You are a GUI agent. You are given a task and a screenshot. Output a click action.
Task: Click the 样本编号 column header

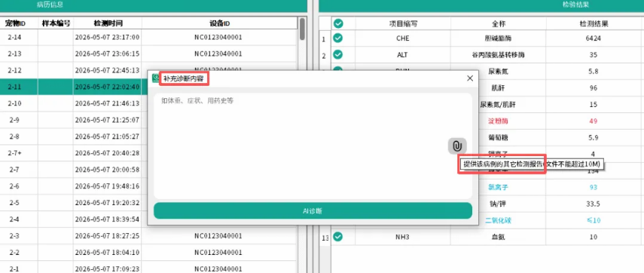pos(56,23)
